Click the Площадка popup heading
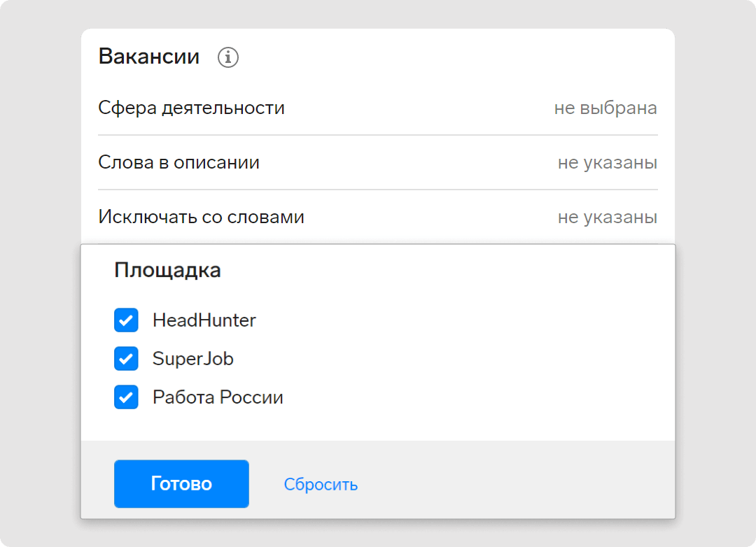 (x=167, y=271)
